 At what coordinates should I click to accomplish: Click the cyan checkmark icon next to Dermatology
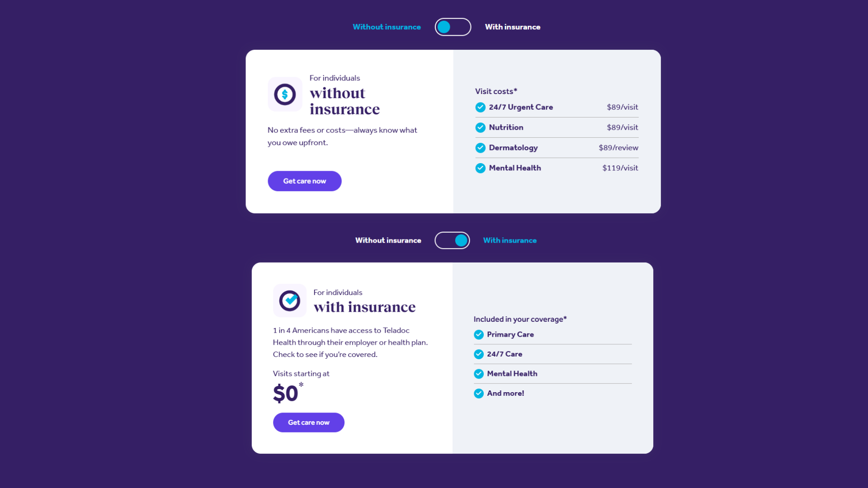click(x=480, y=147)
